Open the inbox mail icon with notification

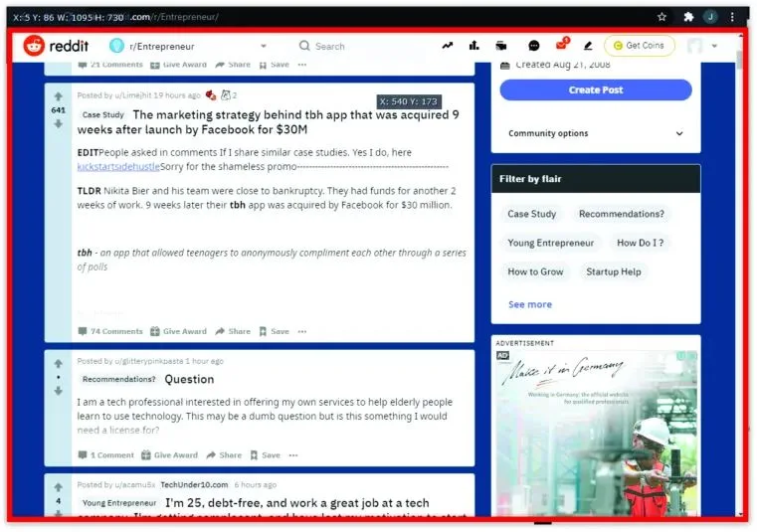click(x=562, y=45)
